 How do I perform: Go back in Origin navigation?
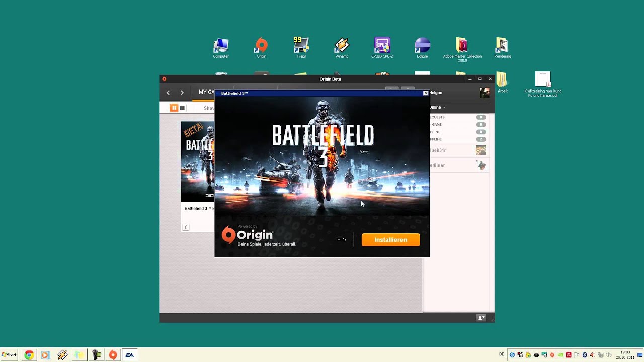pyautogui.click(x=168, y=93)
